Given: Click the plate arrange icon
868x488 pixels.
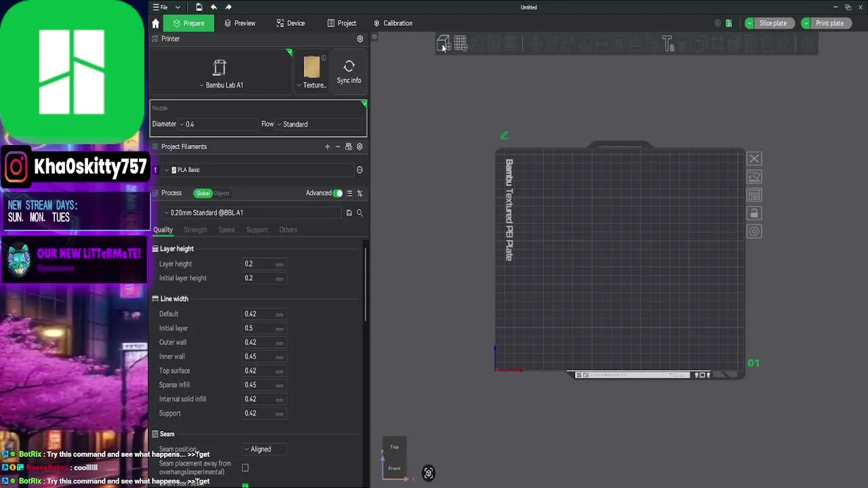Looking at the screenshot, I should click(754, 195).
